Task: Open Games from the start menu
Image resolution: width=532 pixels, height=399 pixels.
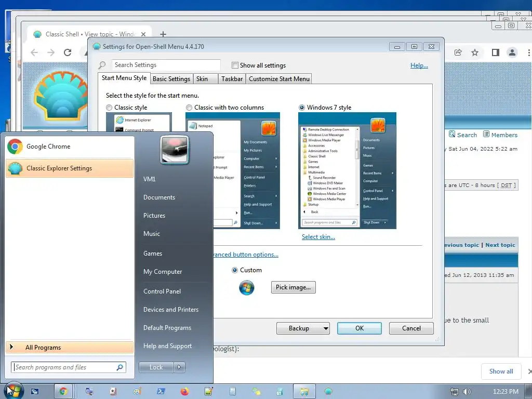Action: tap(153, 254)
